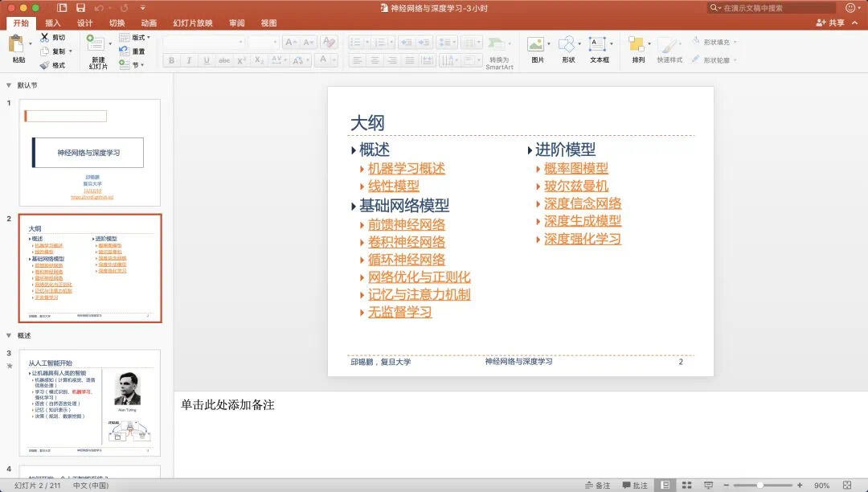Image resolution: width=868 pixels, height=492 pixels.
Task: Open the Layout (版式) dropdown
Action: [134, 38]
